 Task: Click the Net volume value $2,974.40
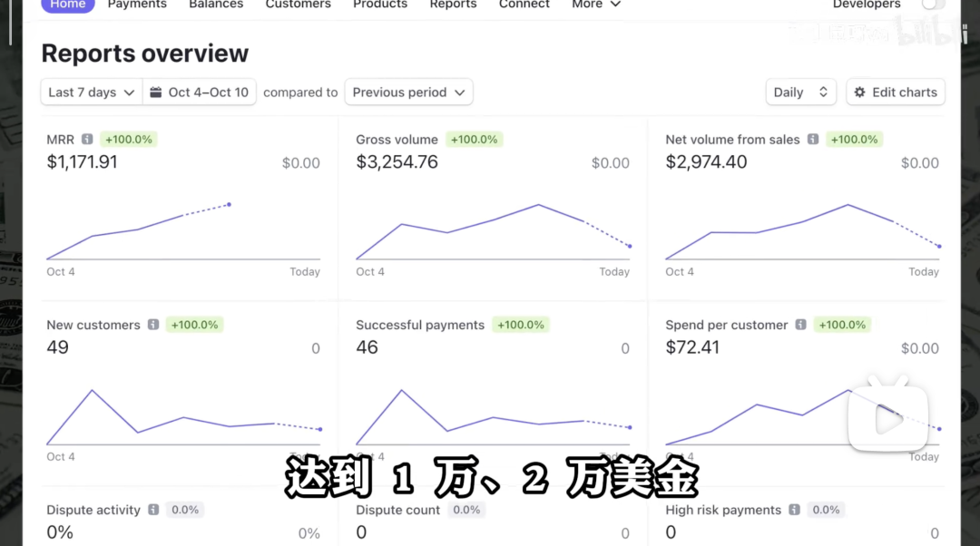pyautogui.click(x=706, y=161)
